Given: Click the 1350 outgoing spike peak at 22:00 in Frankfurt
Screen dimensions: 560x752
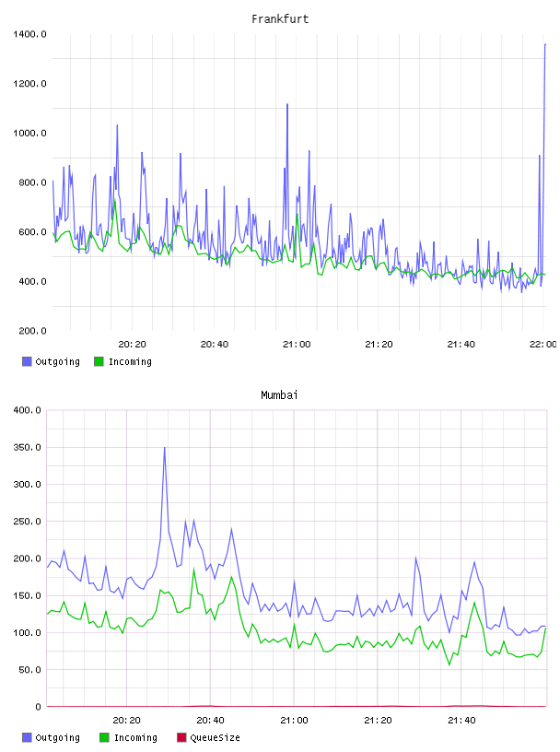Looking at the screenshot, I should 545,44.
